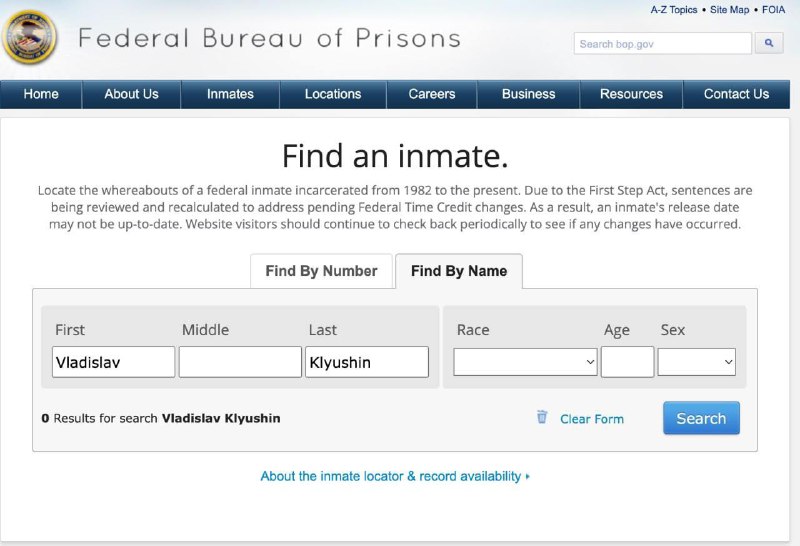800x546 pixels.
Task: Select the Find By Name tab
Action: 459,271
